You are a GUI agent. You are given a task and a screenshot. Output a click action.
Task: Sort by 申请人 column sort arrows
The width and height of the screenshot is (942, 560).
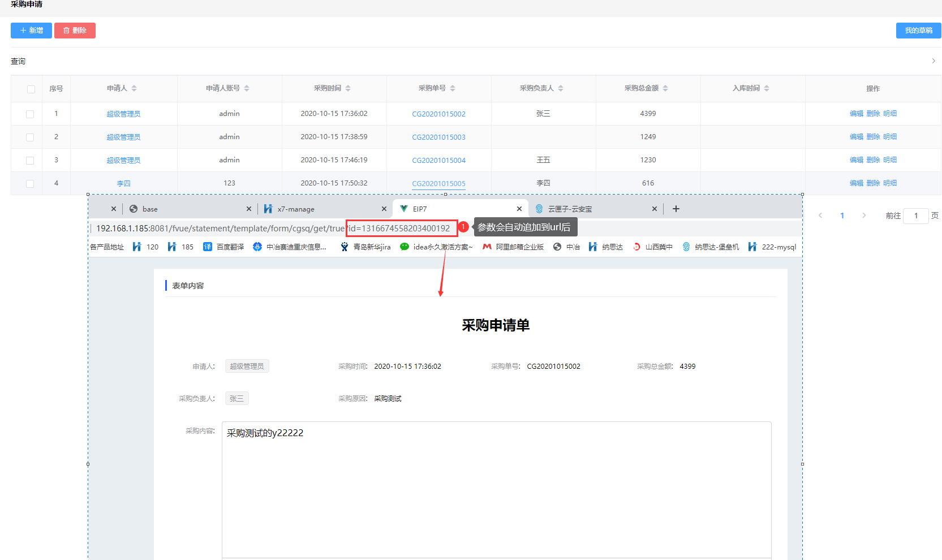[x=134, y=88]
